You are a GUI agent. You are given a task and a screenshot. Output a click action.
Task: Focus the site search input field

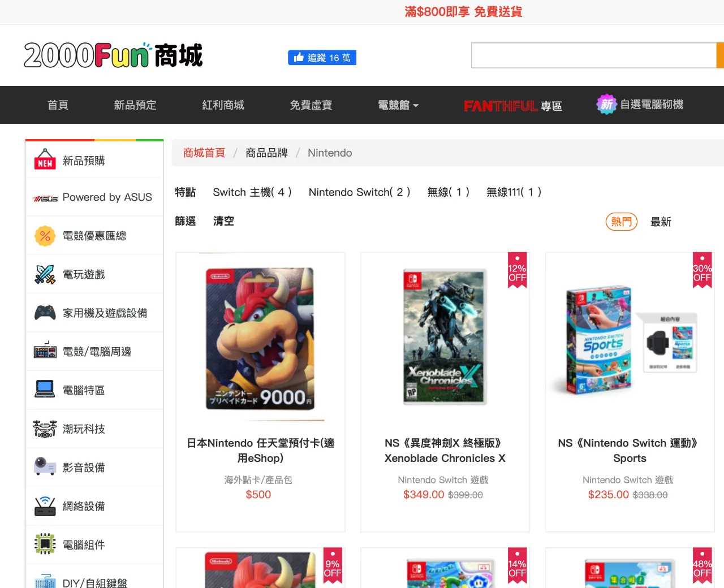(593, 55)
